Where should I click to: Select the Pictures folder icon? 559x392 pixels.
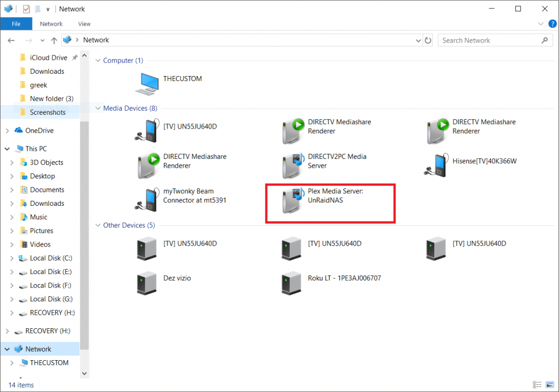click(23, 231)
